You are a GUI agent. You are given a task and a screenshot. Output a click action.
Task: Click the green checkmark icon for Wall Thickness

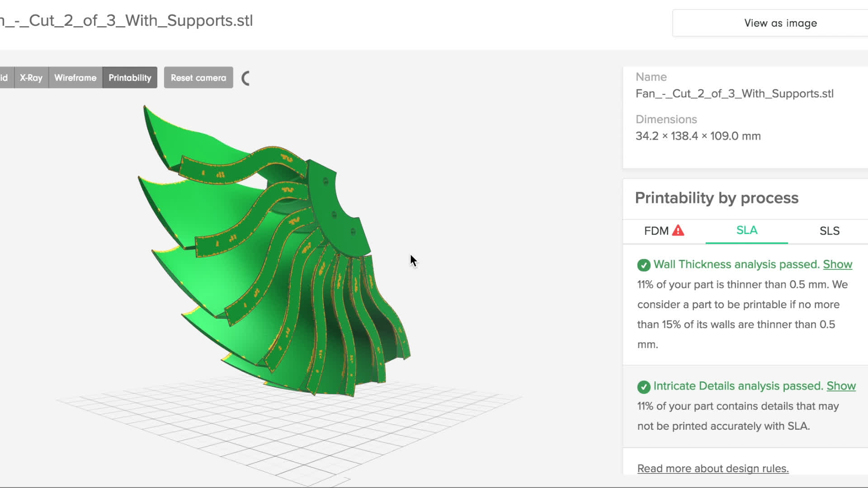tap(644, 265)
